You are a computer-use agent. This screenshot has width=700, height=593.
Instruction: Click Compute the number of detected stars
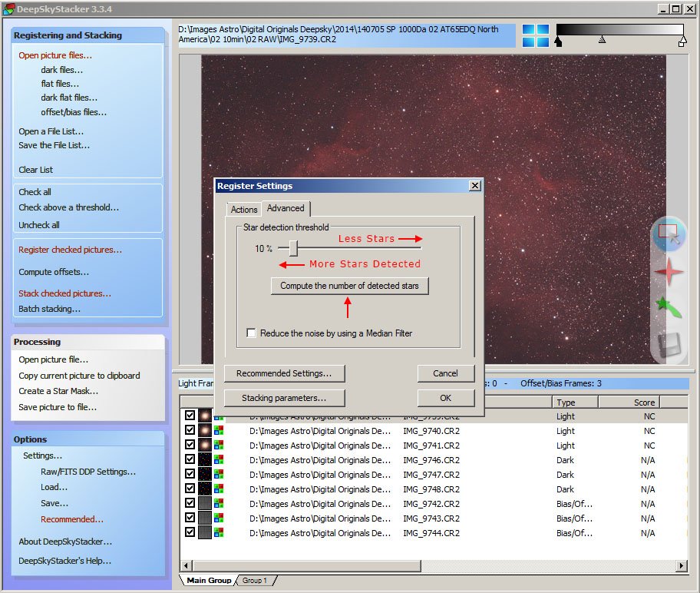tap(349, 286)
